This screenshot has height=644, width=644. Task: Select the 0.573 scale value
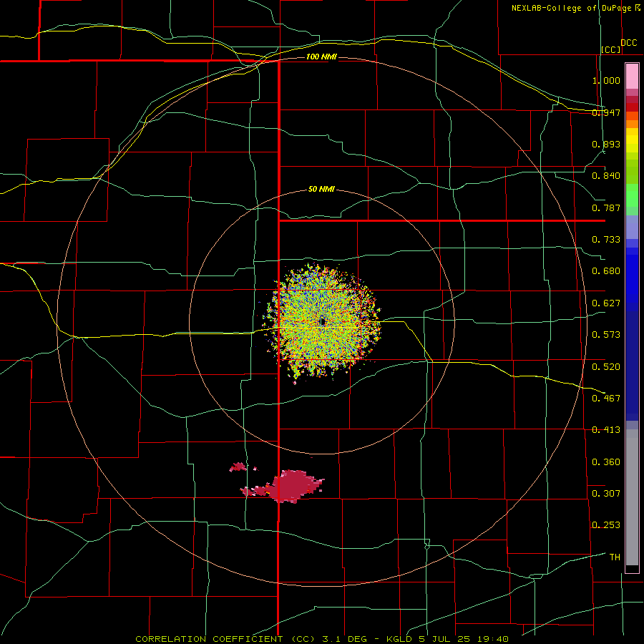(606, 335)
